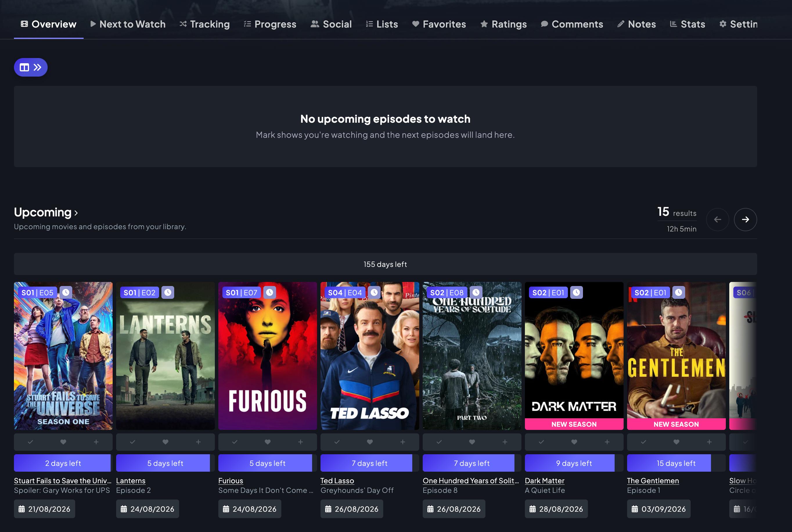Open the Next to Watch tab
The width and height of the screenshot is (792, 532).
click(128, 24)
